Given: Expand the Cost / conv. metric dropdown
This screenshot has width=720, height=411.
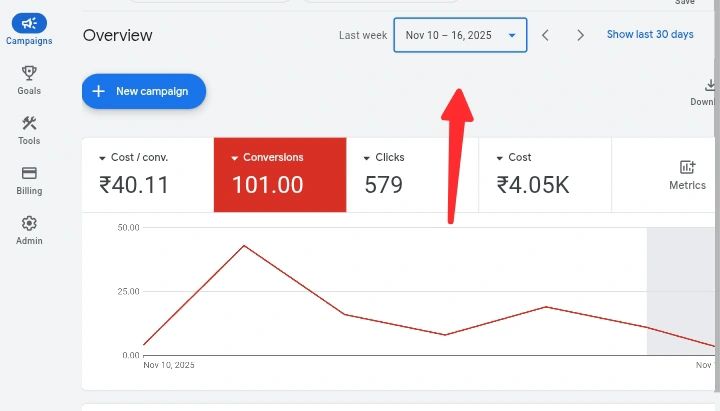Looking at the screenshot, I should (102, 158).
